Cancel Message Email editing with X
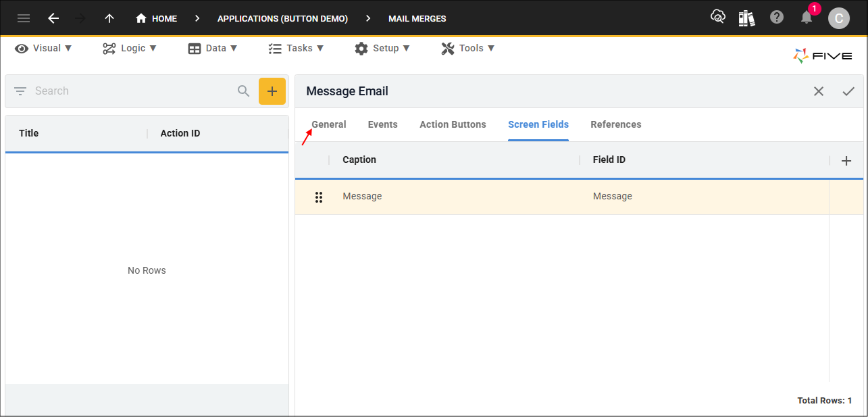This screenshot has width=868, height=417. coord(819,91)
